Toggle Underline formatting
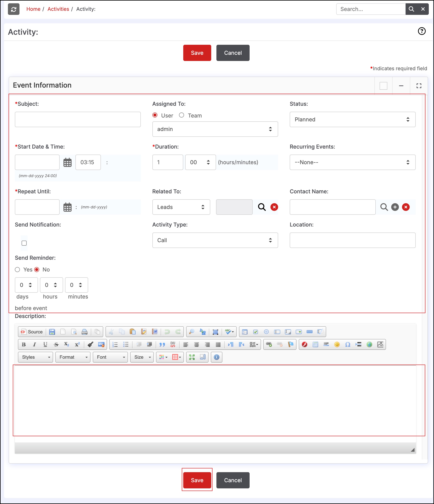 coord(45,344)
